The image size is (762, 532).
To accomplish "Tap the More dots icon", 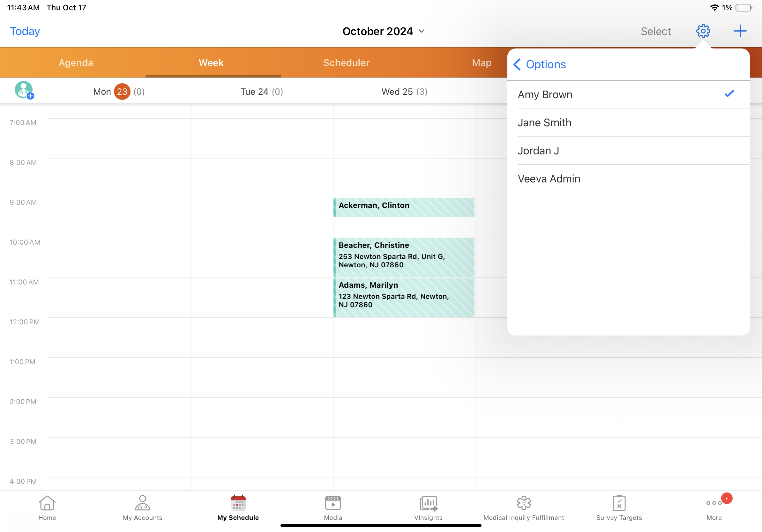I will [x=714, y=507].
